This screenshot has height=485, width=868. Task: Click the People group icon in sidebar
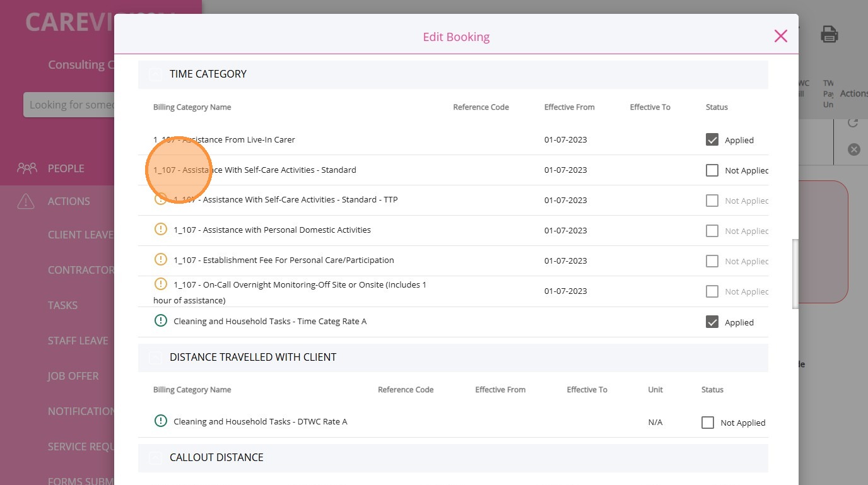pyautogui.click(x=27, y=168)
